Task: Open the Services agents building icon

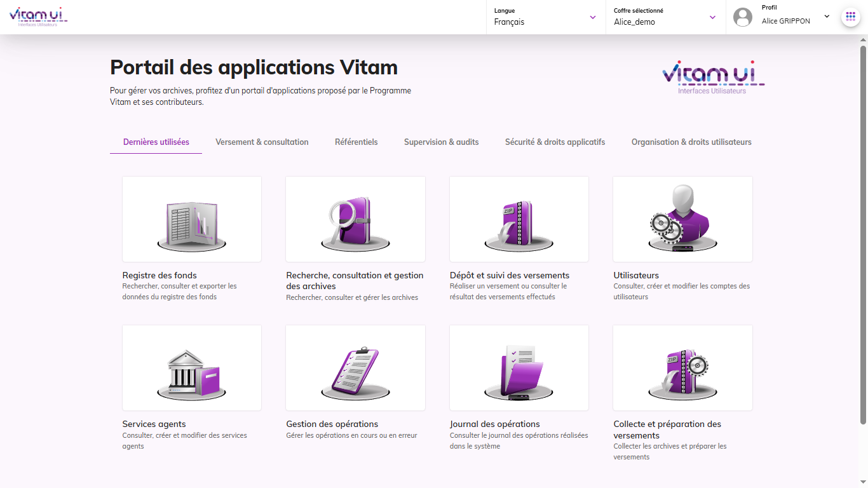Action: [x=191, y=368]
